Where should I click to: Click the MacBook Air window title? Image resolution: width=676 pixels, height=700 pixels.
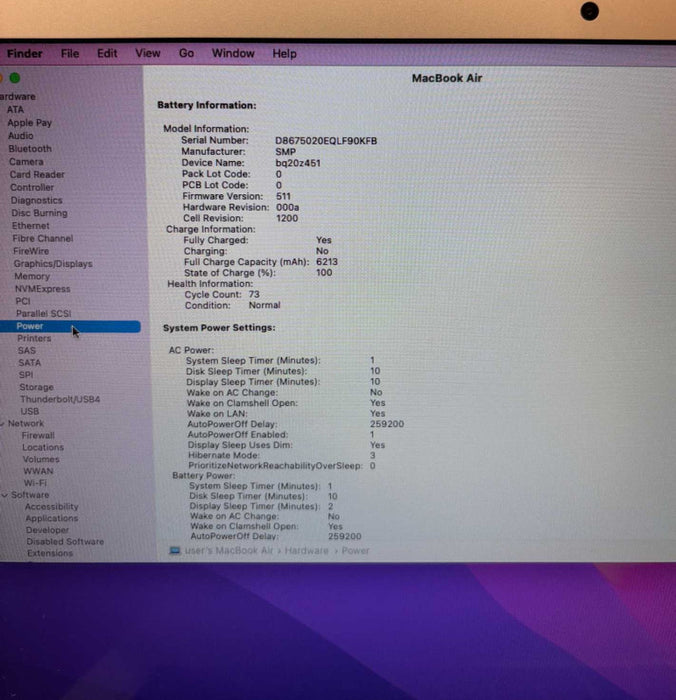[447, 78]
